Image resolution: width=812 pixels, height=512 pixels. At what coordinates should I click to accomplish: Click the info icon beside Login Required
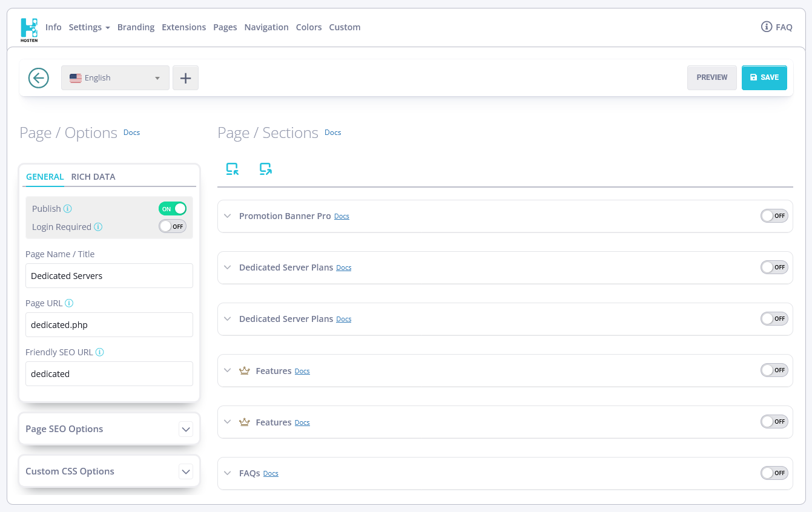(x=98, y=227)
